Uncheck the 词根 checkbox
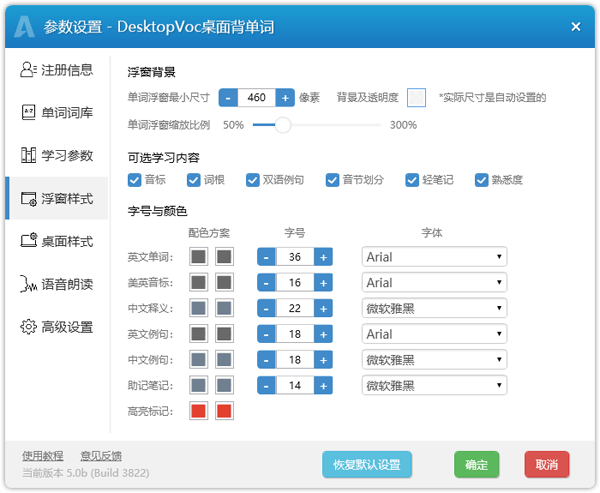The width and height of the screenshot is (600, 493). (194, 180)
